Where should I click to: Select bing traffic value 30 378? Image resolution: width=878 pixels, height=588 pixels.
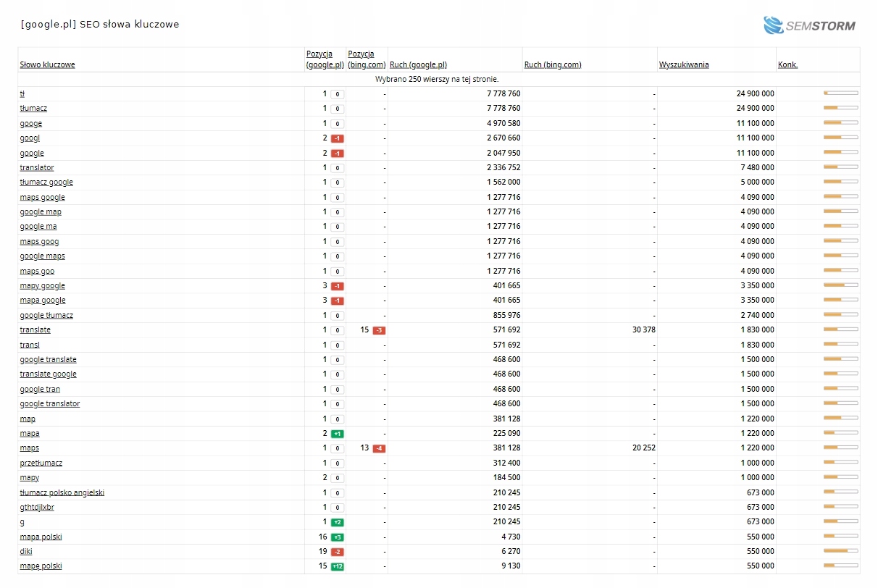click(x=643, y=330)
